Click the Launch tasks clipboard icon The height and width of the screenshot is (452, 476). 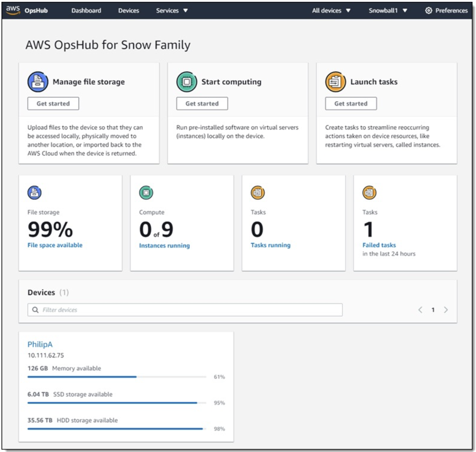pos(335,82)
